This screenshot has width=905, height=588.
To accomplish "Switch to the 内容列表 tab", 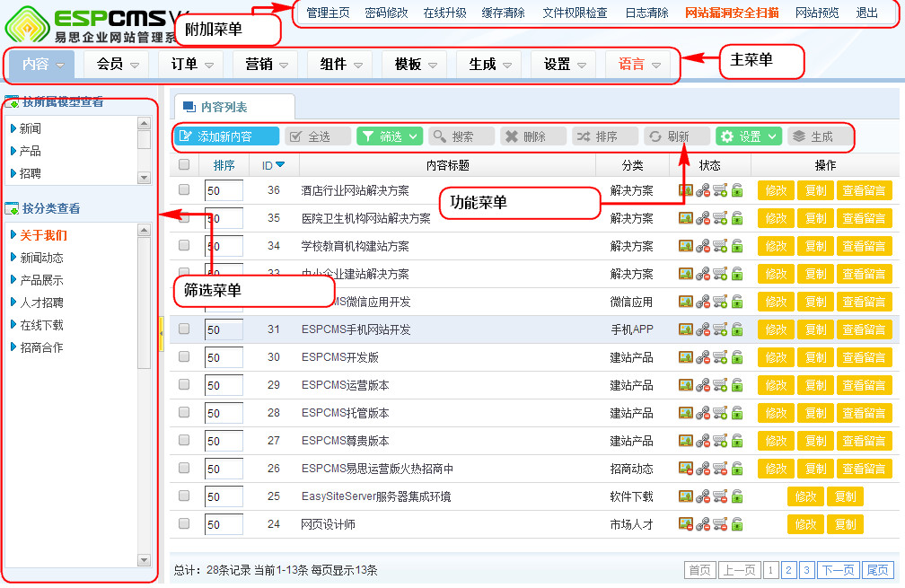I will click(x=234, y=107).
